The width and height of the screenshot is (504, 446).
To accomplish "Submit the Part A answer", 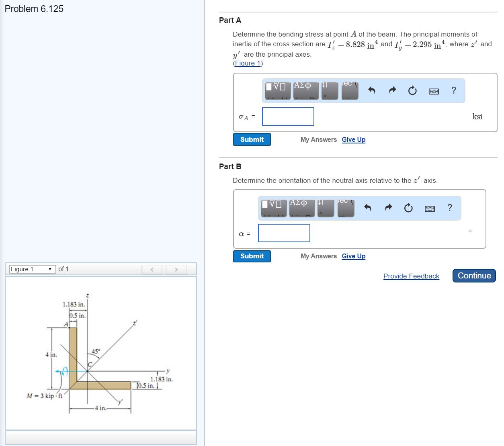I will point(252,139).
